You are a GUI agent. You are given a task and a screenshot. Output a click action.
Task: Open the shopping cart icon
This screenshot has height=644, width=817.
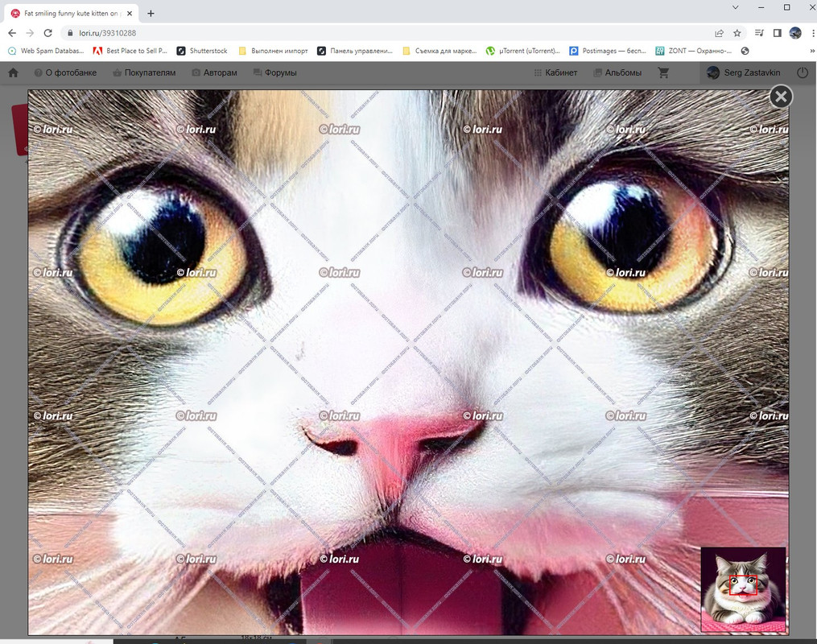663,73
